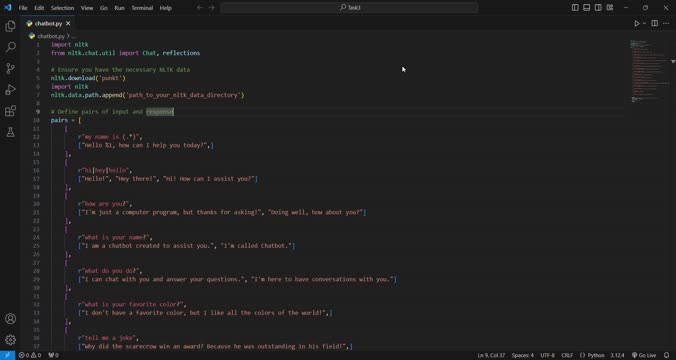Close the chatbot.py tab
Image resolution: width=676 pixels, height=360 pixels.
(68, 23)
